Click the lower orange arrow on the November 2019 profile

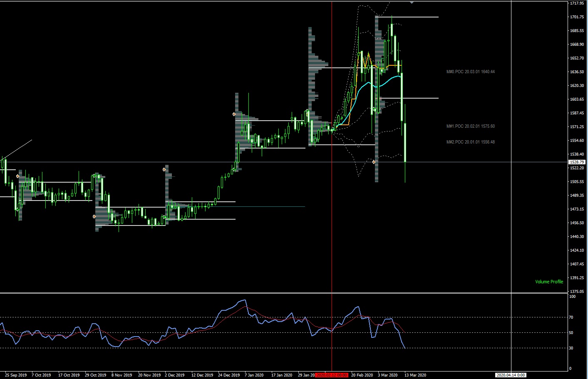point(94,216)
